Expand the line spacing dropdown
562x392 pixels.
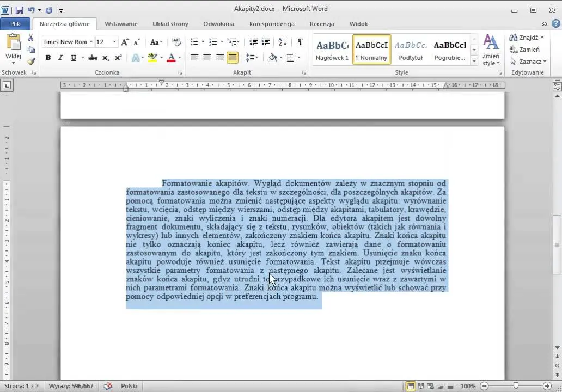258,58
